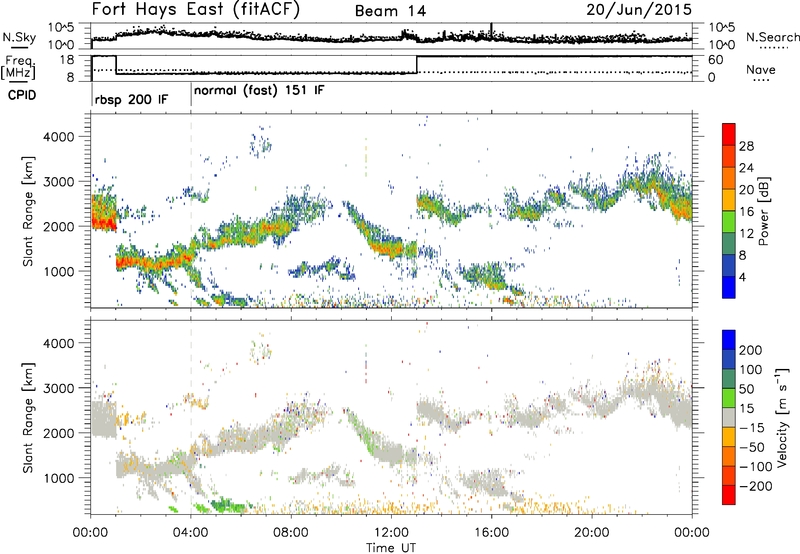Click the 'N.Search' legend label
The height and width of the screenshot is (554, 800).
click(x=772, y=37)
